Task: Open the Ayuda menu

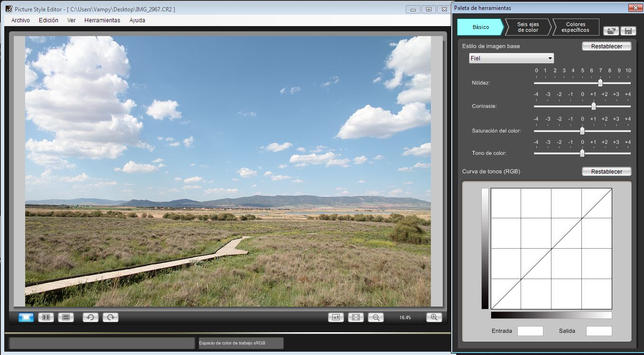Action: 137,20
